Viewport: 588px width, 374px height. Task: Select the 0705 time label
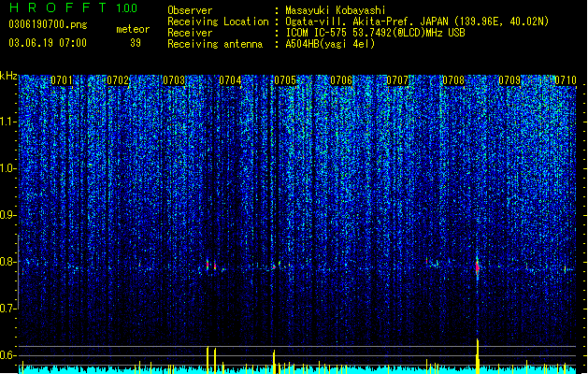tap(285, 80)
